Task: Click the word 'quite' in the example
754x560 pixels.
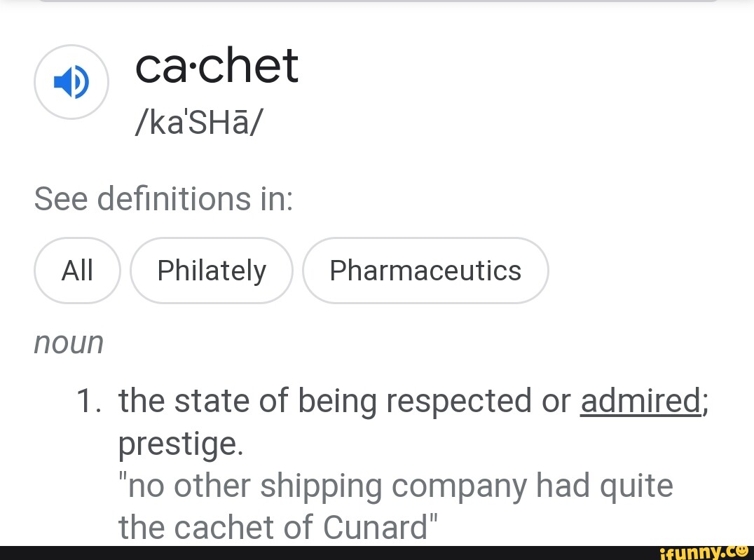Action: click(635, 486)
